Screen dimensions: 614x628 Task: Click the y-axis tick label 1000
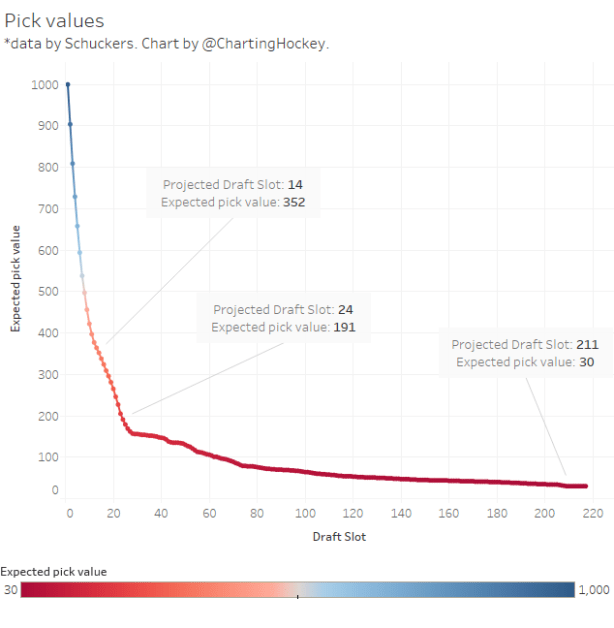pos(41,85)
